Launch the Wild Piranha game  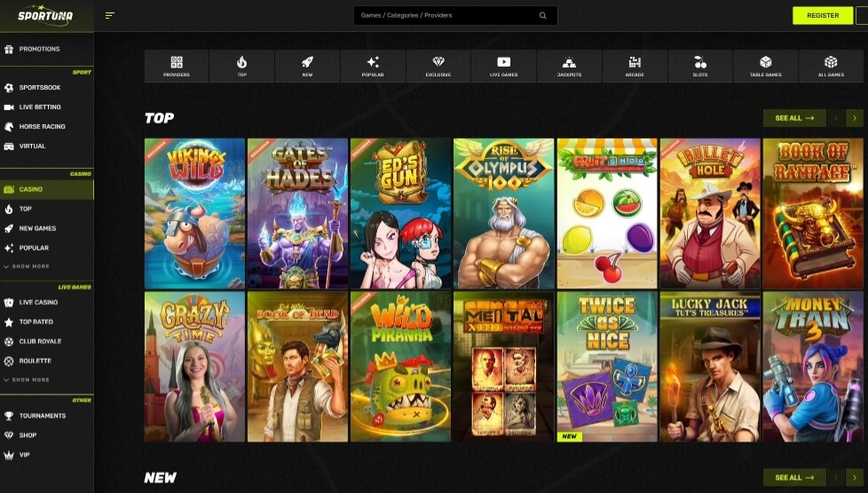(401, 367)
